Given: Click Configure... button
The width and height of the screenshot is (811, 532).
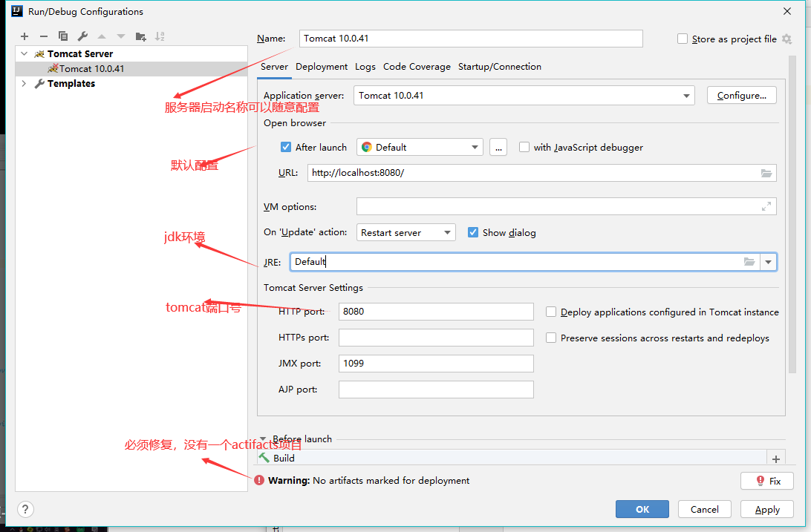Looking at the screenshot, I should [742, 96].
